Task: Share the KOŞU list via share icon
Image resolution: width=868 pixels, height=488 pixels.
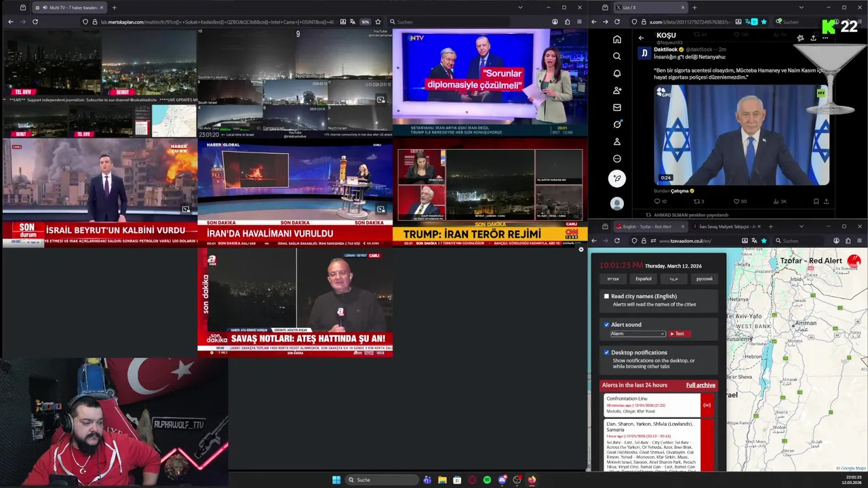Action: click(812, 38)
